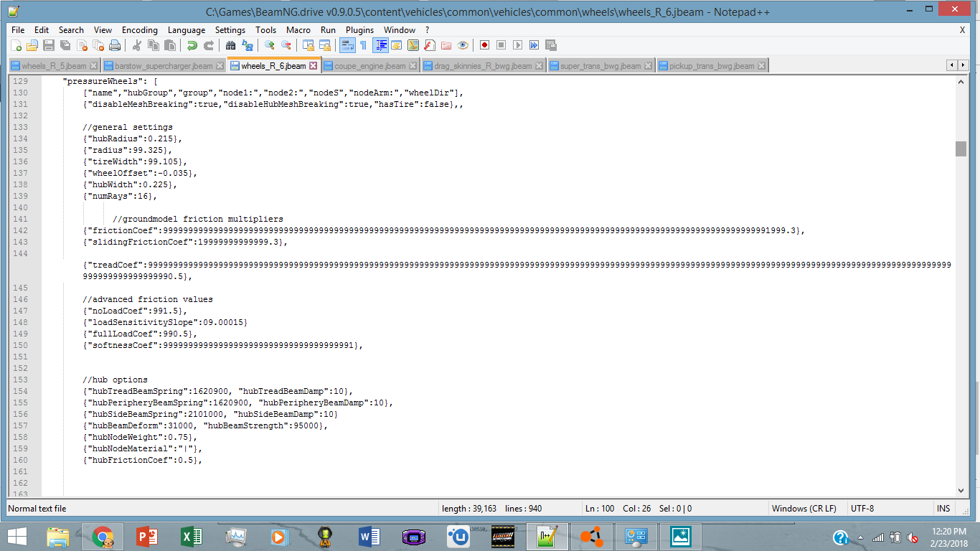This screenshot has width=980, height=551.
Task: Switch to the barstow_supercharger.jbeam tab
Action: 164,66
